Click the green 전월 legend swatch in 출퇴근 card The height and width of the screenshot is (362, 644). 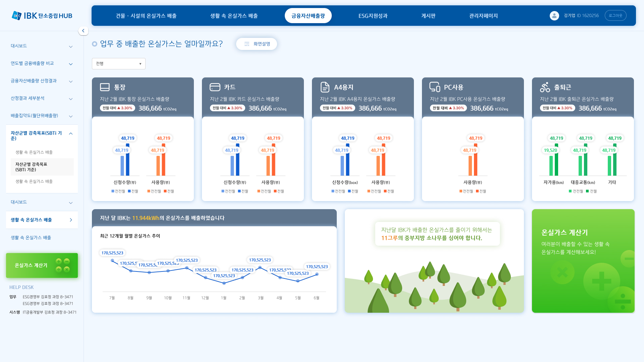pos(587,191)
